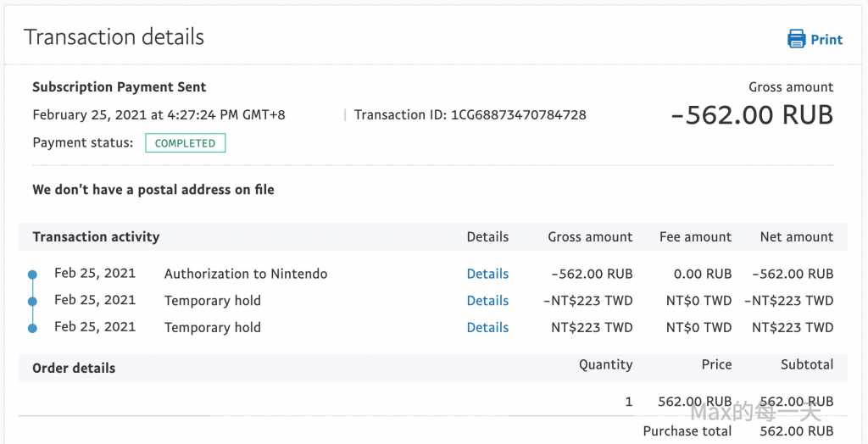This screenshot has height=444, width=868.
Task: Click the Transaction activity section header
Action: pyautogui.click(x=96, y=237)
